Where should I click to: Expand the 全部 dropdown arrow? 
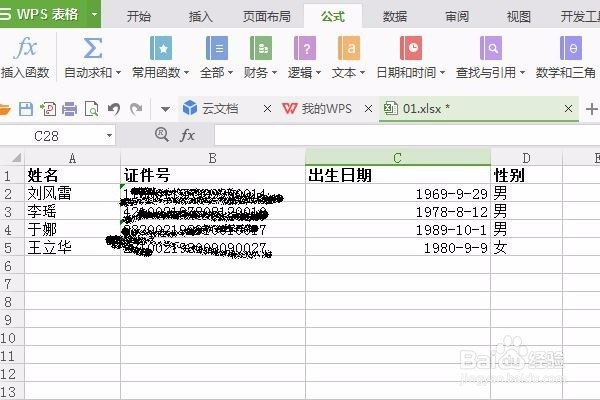[x=230, y=72]
